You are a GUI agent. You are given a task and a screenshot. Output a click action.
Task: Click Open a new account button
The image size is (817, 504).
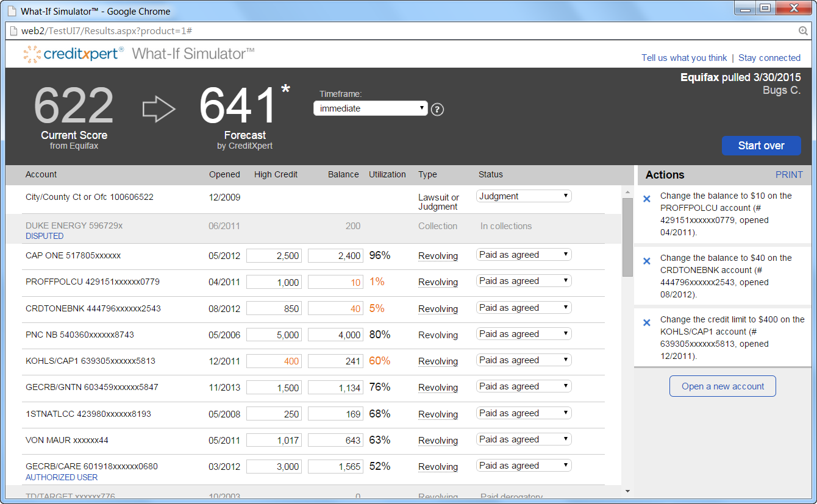(722, 386)
